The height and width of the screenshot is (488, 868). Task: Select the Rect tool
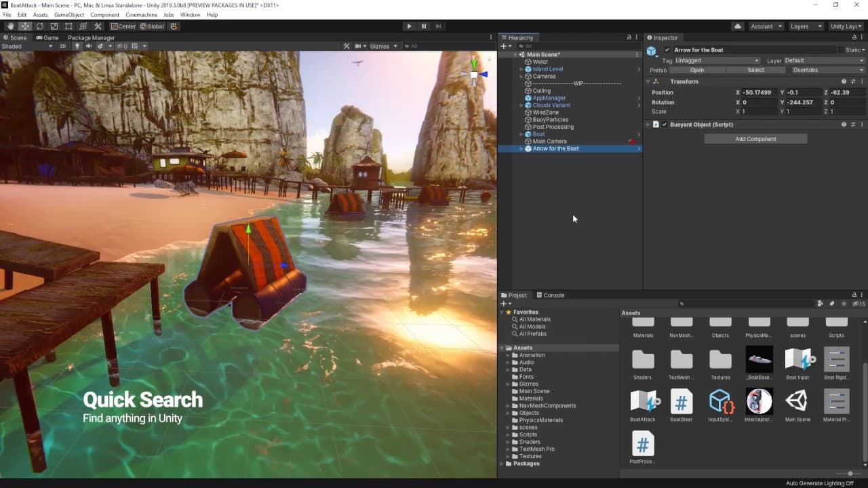(68, 26)
